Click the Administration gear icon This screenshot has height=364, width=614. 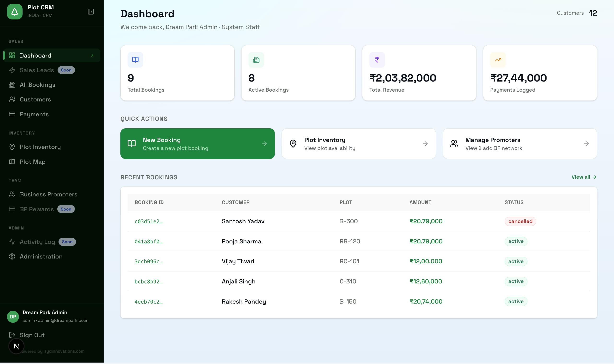[x=12, y=257]
